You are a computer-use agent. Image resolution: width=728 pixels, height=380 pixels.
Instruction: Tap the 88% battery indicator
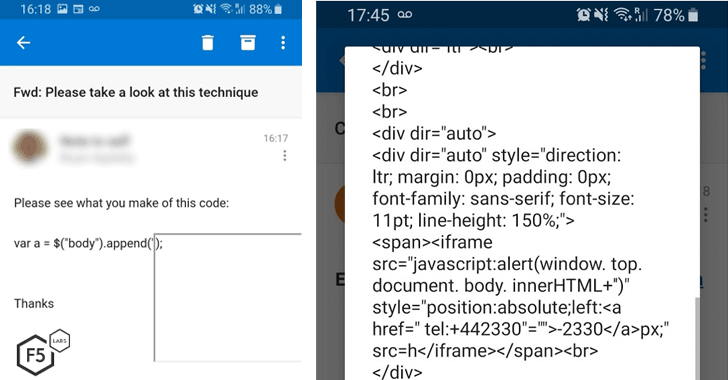266,9
